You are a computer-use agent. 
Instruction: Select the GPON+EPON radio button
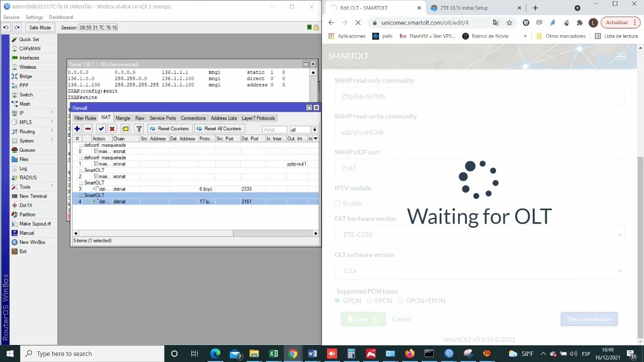coord(400,301)
